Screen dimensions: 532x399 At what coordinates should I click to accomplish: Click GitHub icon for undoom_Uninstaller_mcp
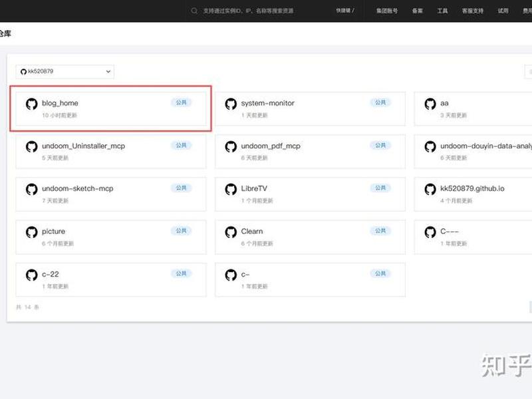(31, 146)
